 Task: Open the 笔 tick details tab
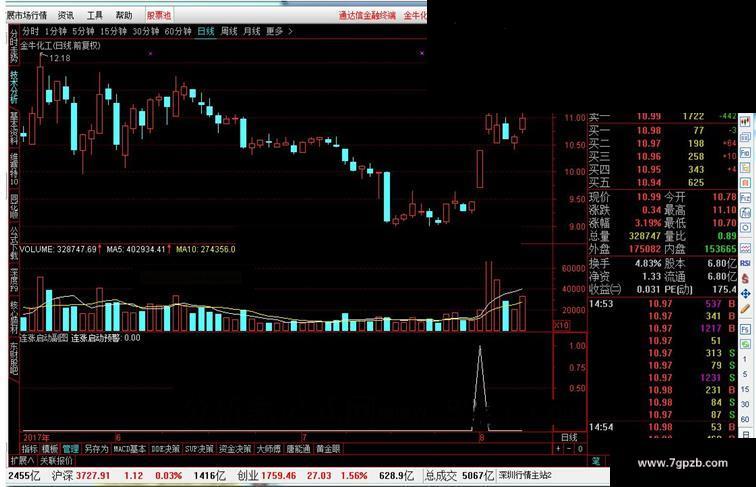pyautogui.click(x=595, y=461)
